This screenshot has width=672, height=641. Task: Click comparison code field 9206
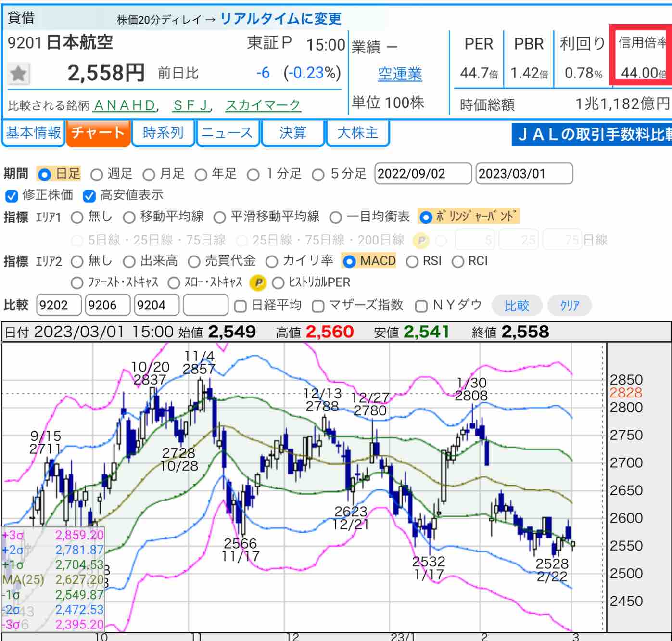click(107, 305)
